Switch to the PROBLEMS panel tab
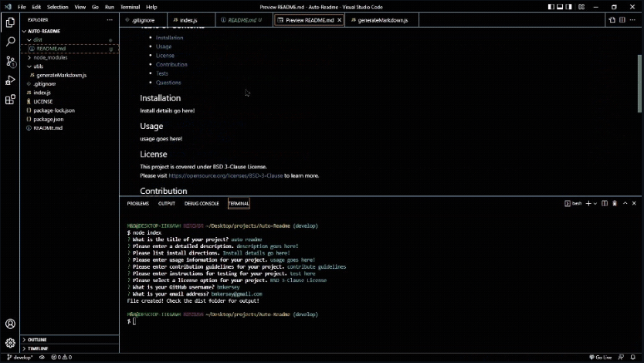Viewport: 644px width, 363px height. 138,203
